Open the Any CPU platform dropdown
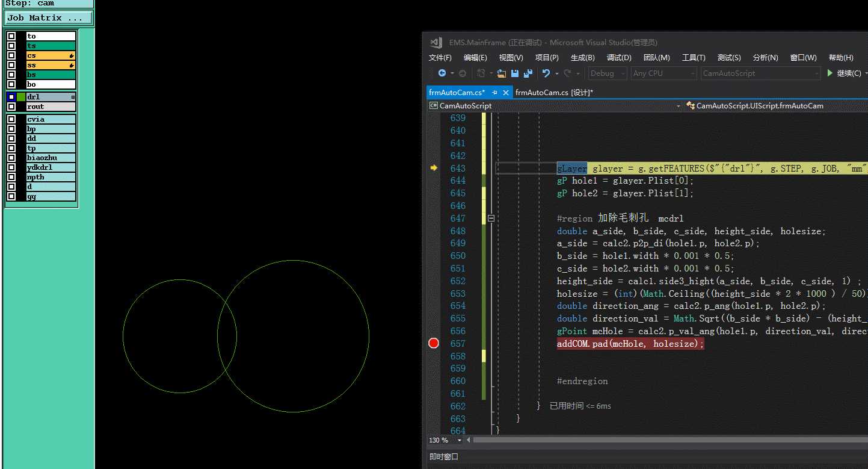Screen dimensions: 868x469 pos(663,73)
